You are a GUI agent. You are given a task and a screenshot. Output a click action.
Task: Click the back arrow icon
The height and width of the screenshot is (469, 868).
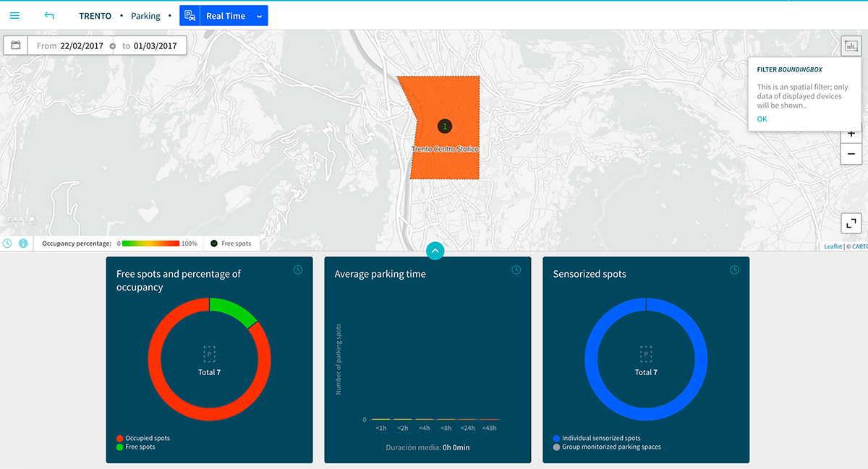click(x=49, y=15)
